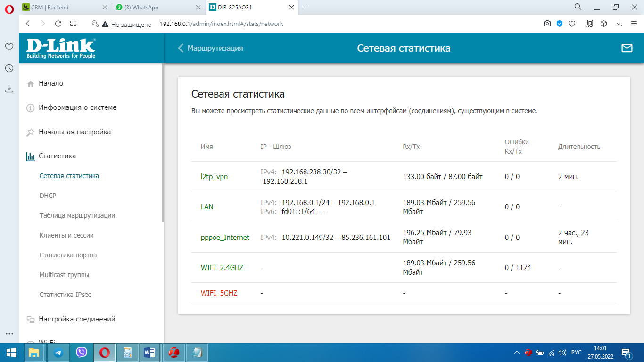Open a new browser tab
This screenshot has height=362, width=644.
[305, 7]
